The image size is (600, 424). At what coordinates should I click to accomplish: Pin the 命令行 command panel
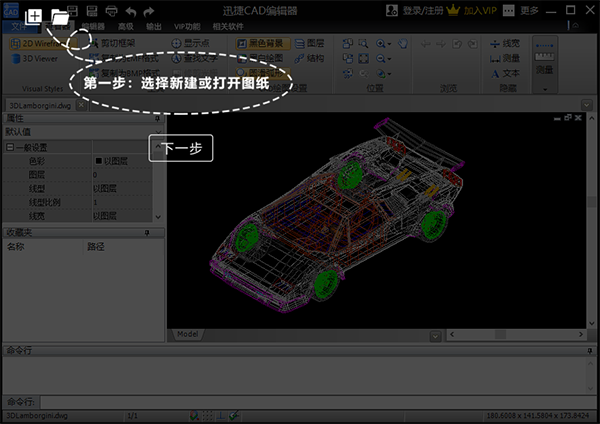590,351
